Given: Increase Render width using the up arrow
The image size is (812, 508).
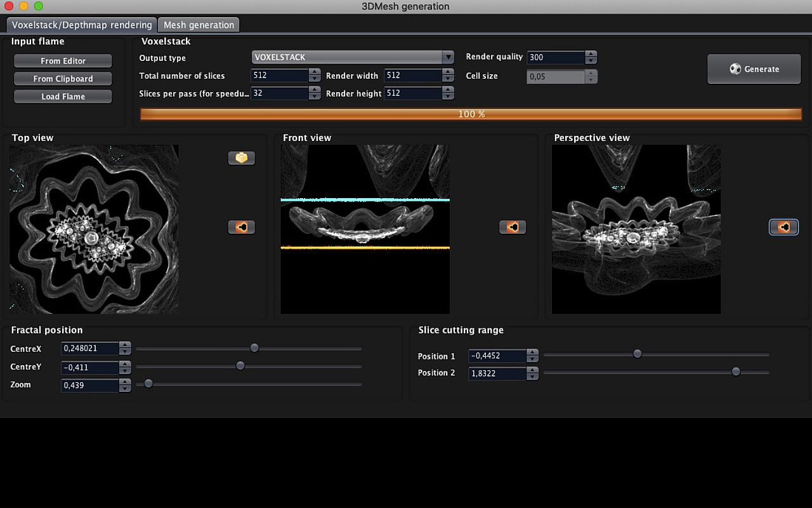Looking at the screenshot, I should click(449, 72).
